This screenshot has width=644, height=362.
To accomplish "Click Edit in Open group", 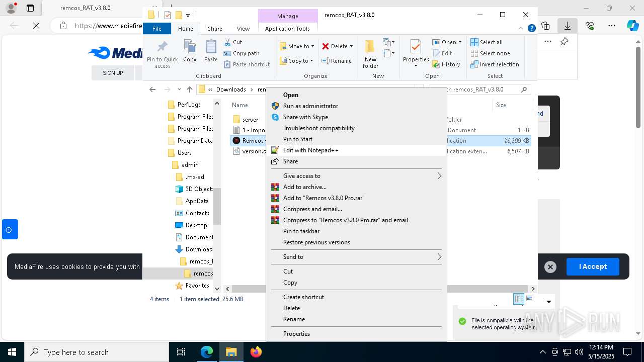I will tap(442, 53).
